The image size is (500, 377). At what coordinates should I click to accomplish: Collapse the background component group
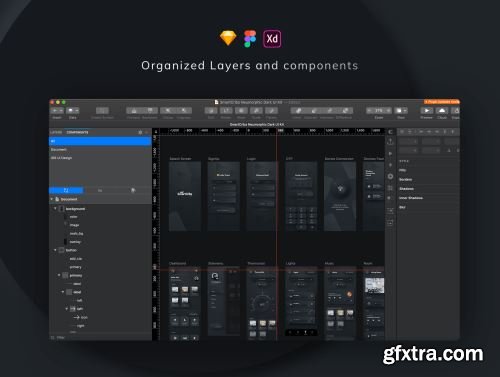(55, 208)
